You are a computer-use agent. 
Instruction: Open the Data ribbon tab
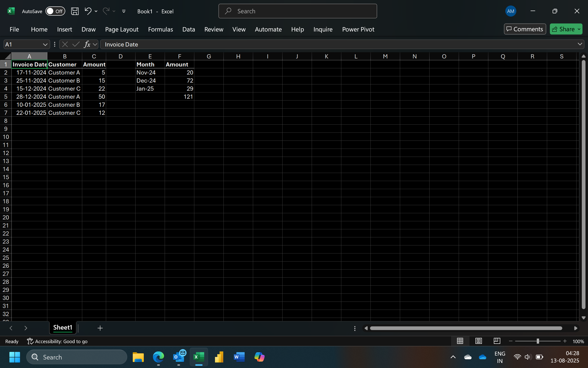(189, 29)
